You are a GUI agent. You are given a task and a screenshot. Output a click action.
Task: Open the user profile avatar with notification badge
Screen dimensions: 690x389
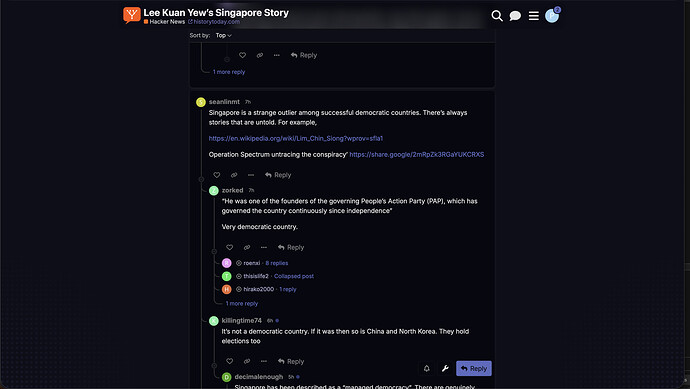[x=552, y=15]
